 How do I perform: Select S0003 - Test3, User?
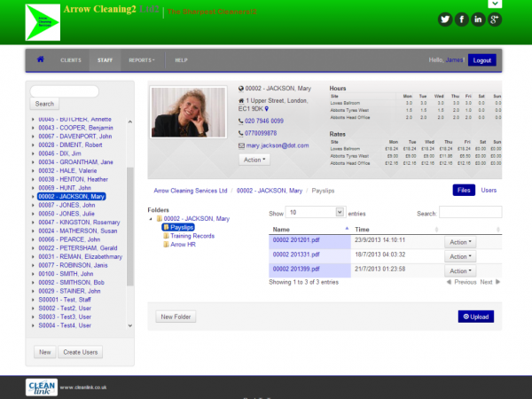pos(65,317)
